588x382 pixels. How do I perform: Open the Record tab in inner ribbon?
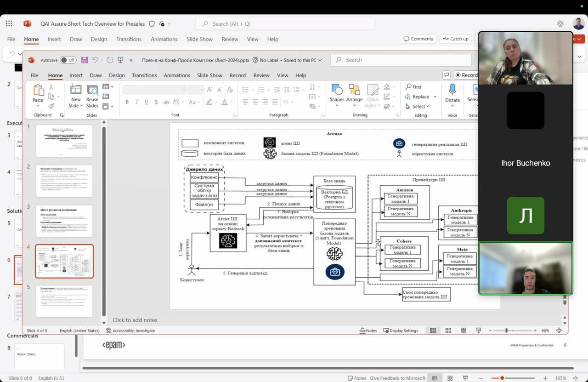click(x=237, y=75)
